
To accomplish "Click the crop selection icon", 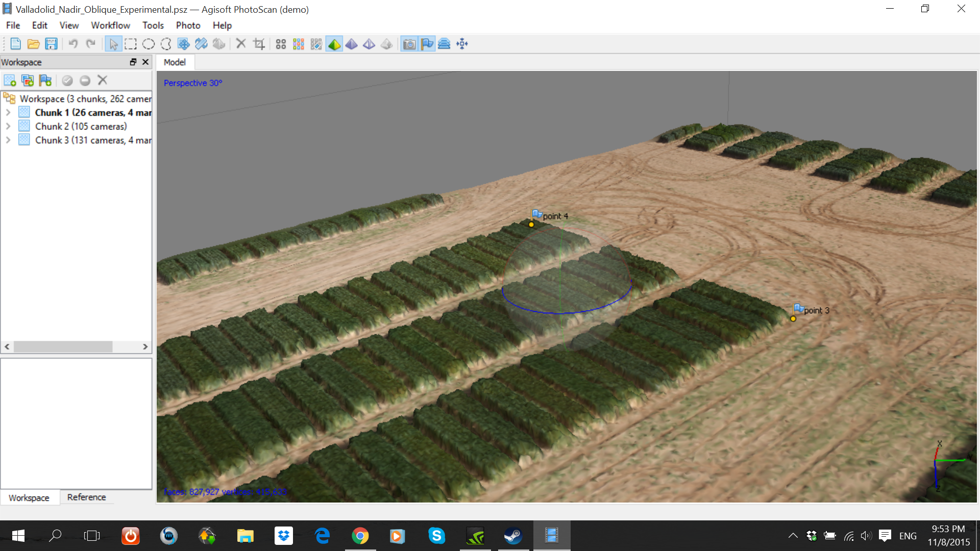I will pyautogui.click(x=259, y=44).
